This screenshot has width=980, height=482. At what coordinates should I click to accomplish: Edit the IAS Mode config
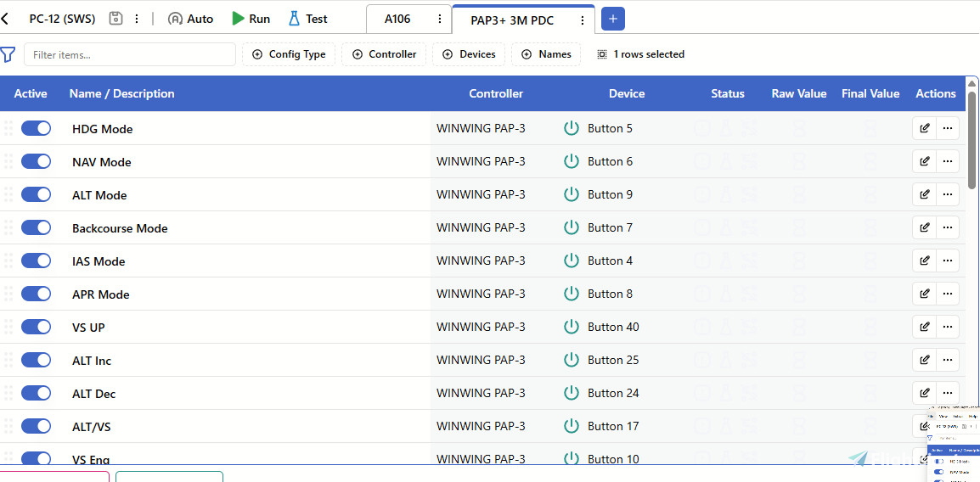[924, 261]
